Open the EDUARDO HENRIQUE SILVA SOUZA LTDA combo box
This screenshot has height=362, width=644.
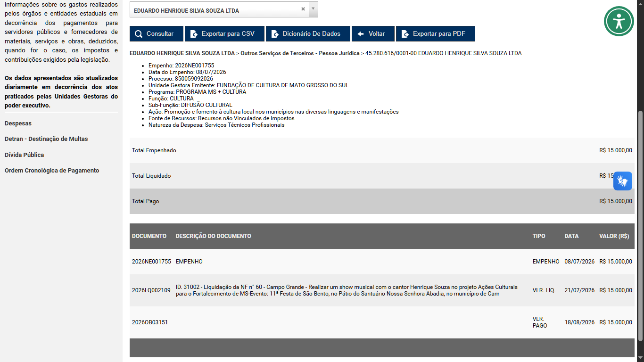[224, 9]
